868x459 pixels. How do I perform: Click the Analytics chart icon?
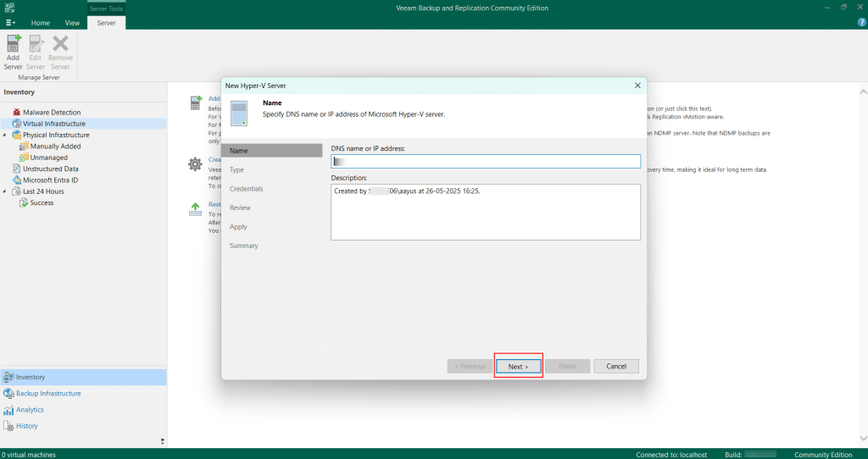coord(8,410)
